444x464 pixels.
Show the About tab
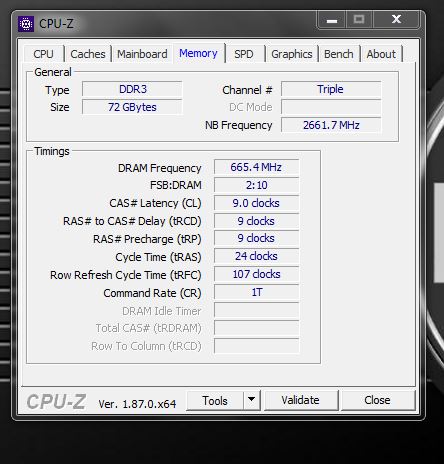[x=381, y=54]
